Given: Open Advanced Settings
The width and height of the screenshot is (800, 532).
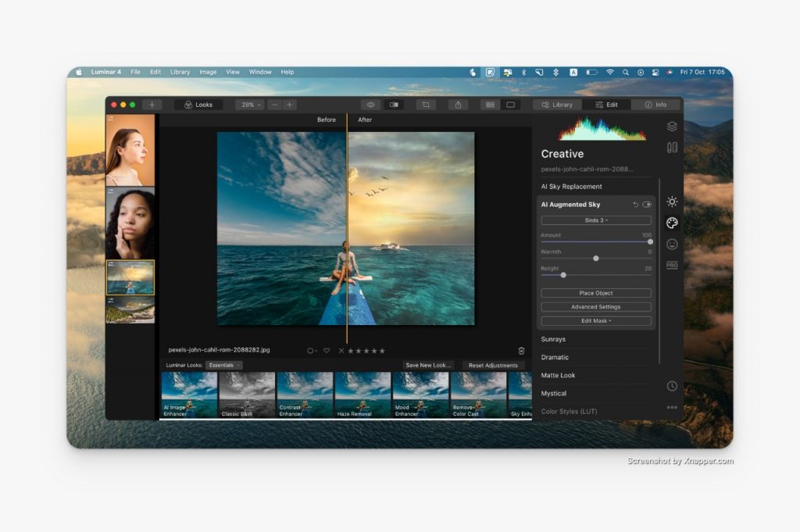Looking at the screenshot, I should [x=596, y=307].
